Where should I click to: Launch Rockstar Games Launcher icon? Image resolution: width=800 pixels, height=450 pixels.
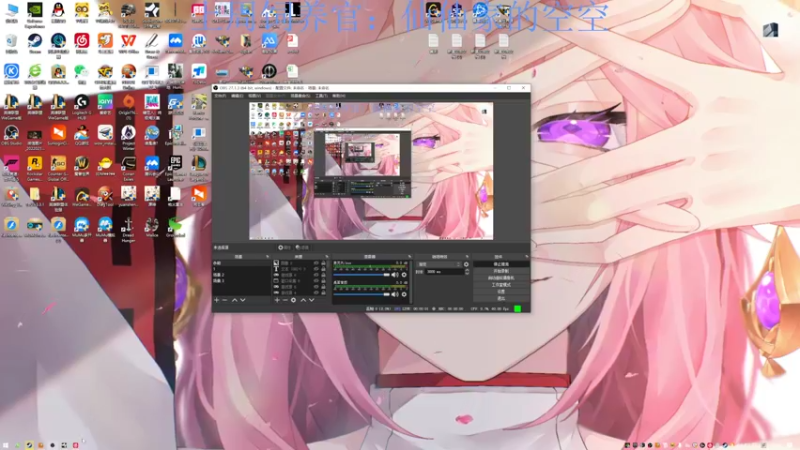[x=35, y=167]
